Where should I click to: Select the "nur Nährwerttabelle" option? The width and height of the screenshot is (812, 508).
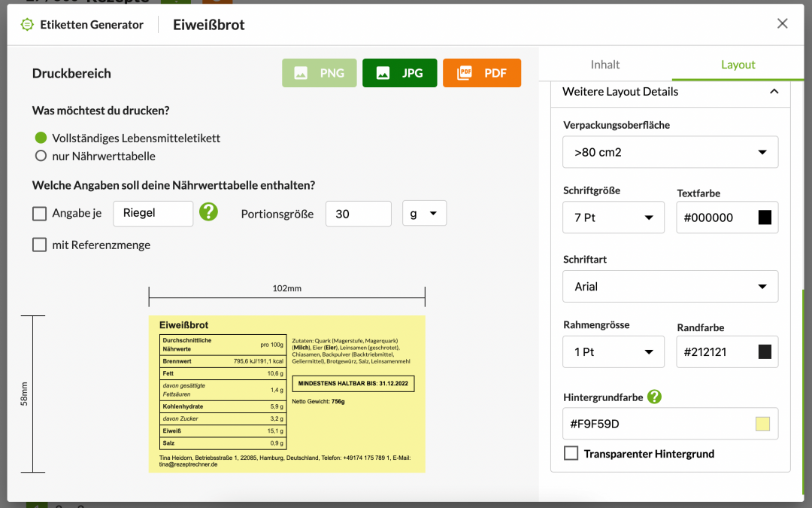pos(41,155)
